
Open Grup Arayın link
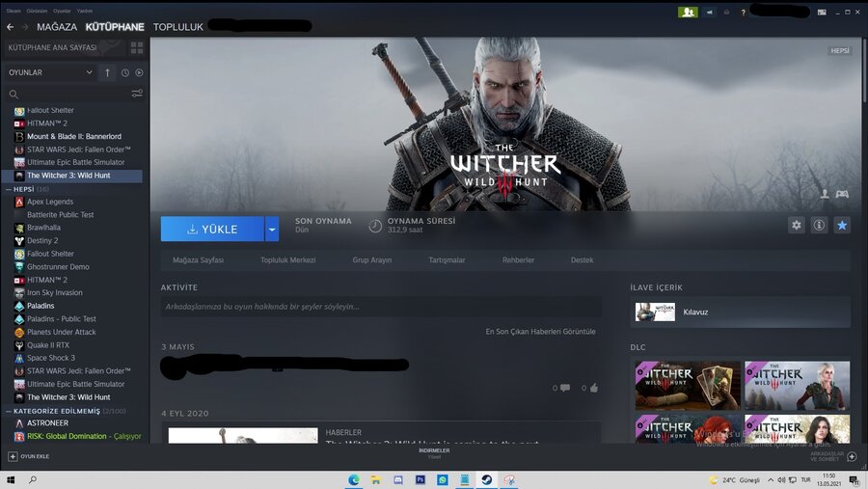pos(372,259)
